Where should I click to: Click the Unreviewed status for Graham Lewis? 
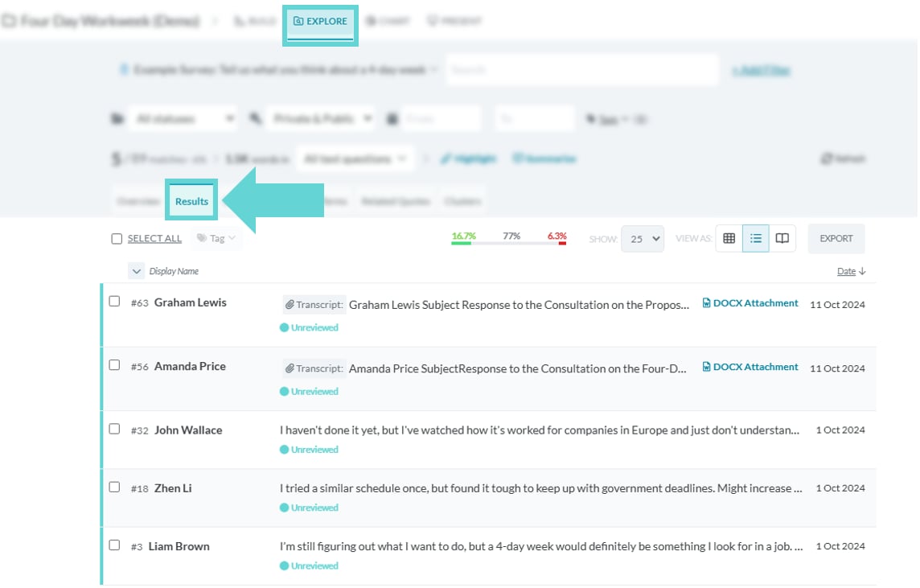click(309, 327)
